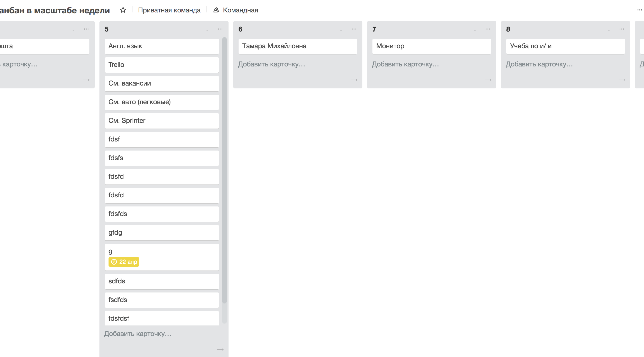The image size is (644, 357).
Task: Open the gfdg card
Action: coord(162,233)
